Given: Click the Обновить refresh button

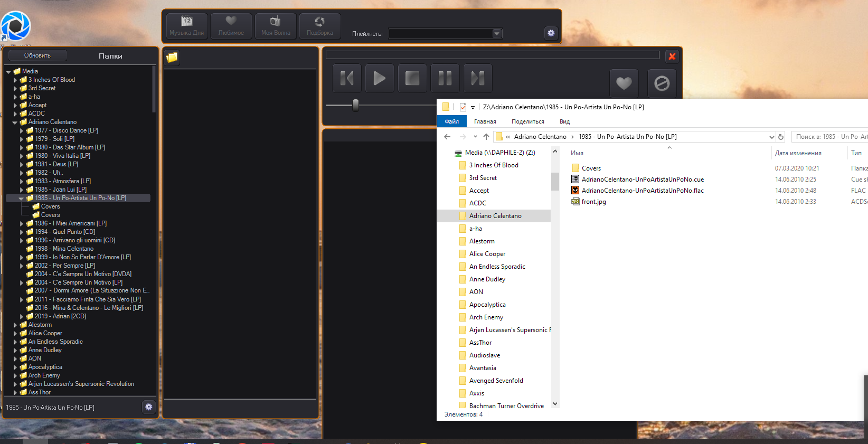Looking at the screenshot, I should (37, 55).
